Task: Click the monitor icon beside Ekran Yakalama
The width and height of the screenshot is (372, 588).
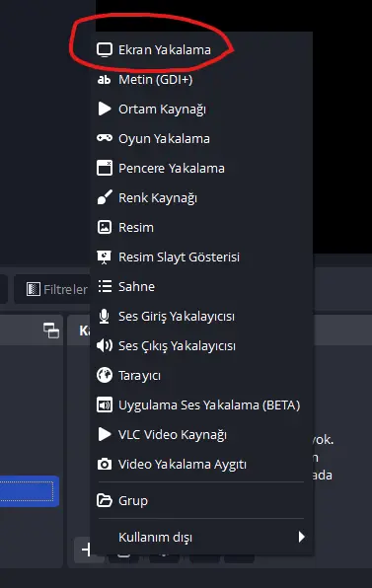Action: (105, 50)
